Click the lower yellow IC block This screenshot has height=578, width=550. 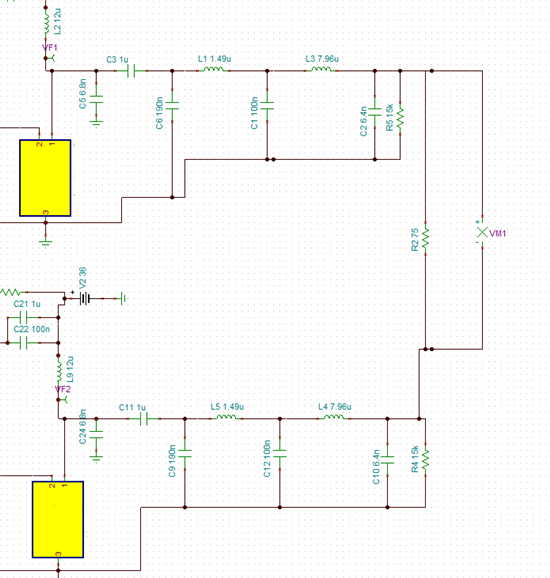(58, 519)
